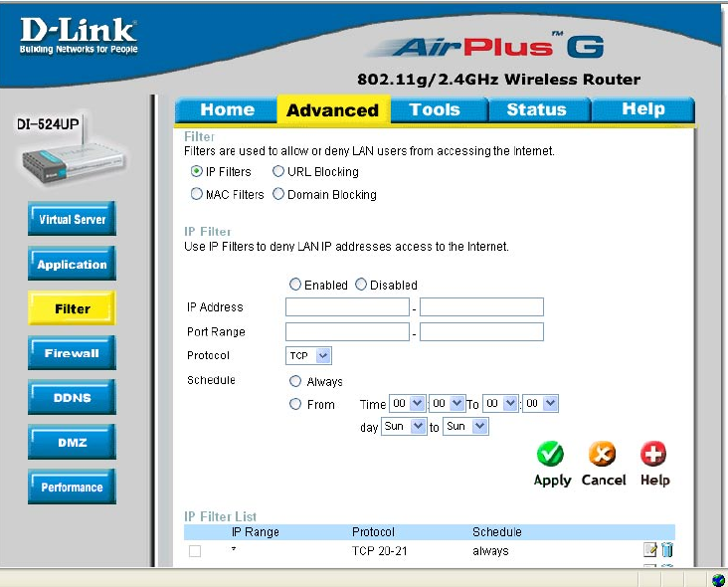Open the end hour dropdown after To

coord(500,403)
